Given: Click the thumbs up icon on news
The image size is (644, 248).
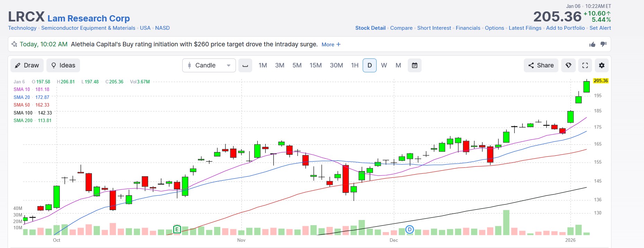Looking at the screenshot, I should [592, 44].
